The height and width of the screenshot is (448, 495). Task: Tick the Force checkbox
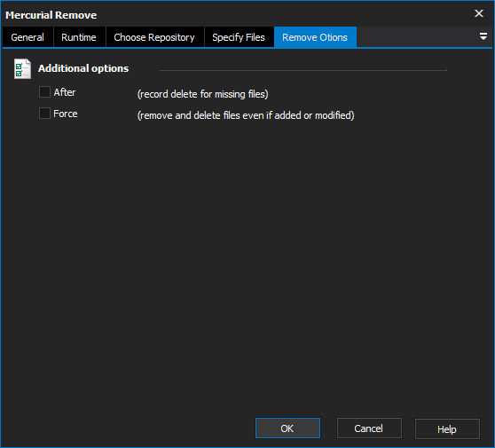point(44,114)
